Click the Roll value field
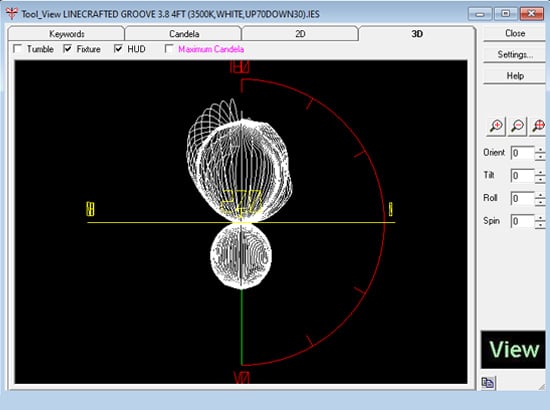This screenshot has height=410, width=550. tap(522, 199)
